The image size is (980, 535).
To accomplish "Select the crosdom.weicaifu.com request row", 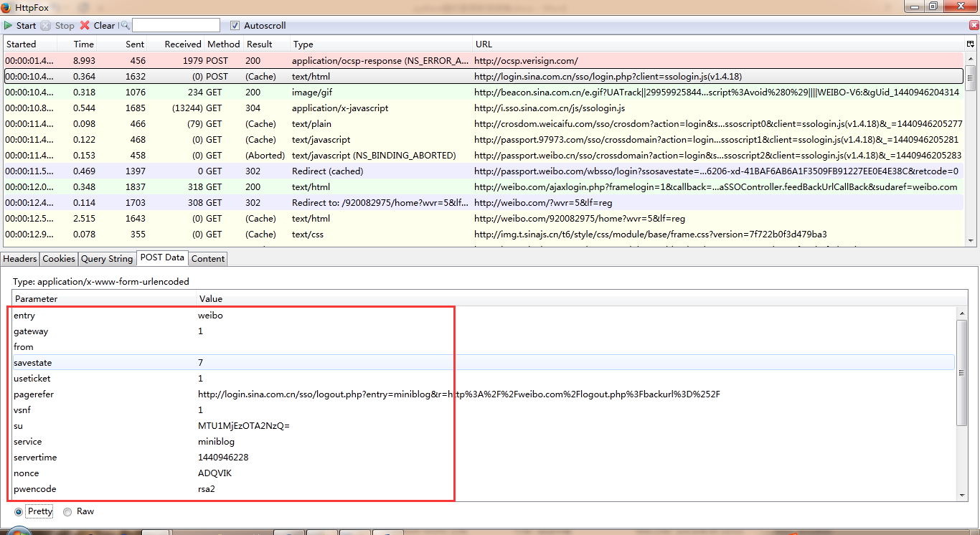I will (x=484, y=123).
